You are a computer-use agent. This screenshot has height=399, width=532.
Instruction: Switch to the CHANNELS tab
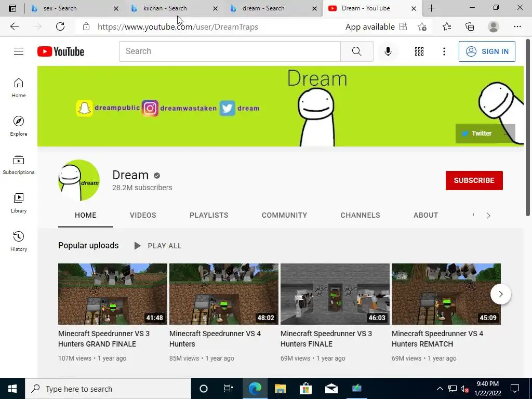click(361, 215)
